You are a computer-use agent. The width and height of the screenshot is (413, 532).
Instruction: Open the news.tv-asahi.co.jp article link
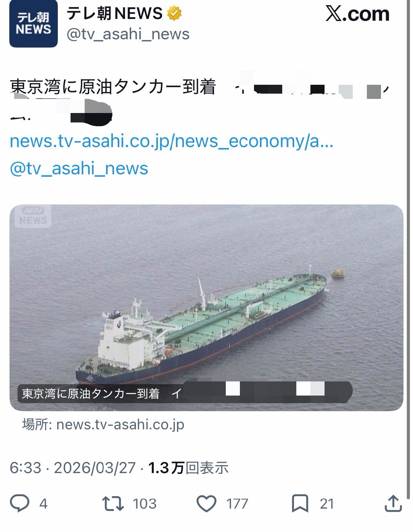171,141
